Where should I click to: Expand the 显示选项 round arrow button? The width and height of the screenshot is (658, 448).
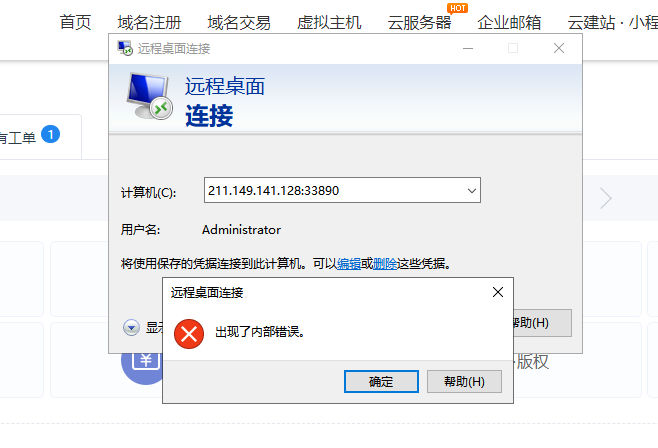click(x=131, y=328)
